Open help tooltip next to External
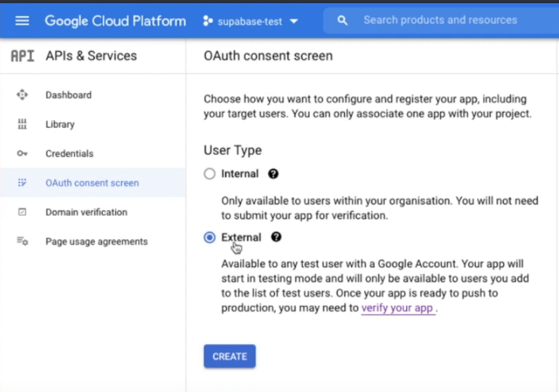 276,237
